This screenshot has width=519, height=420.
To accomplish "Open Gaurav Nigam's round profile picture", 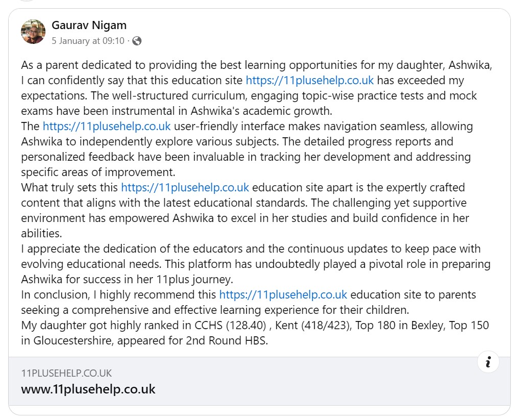I will [x=33, y=32].
